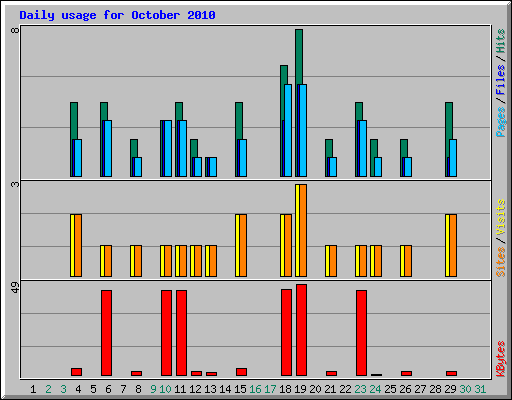Select day 26 on the x-axis

pos(405,389)
